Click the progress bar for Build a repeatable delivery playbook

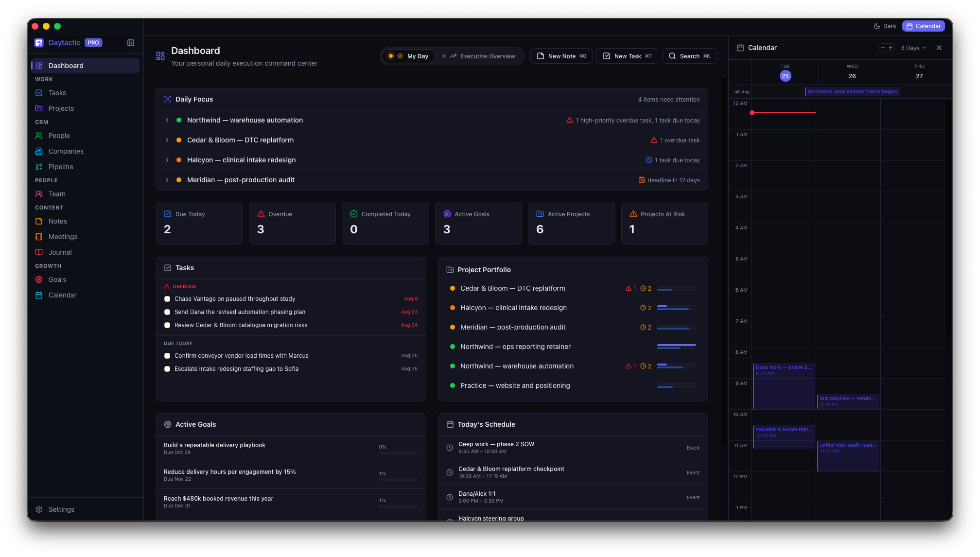(398, 453)
